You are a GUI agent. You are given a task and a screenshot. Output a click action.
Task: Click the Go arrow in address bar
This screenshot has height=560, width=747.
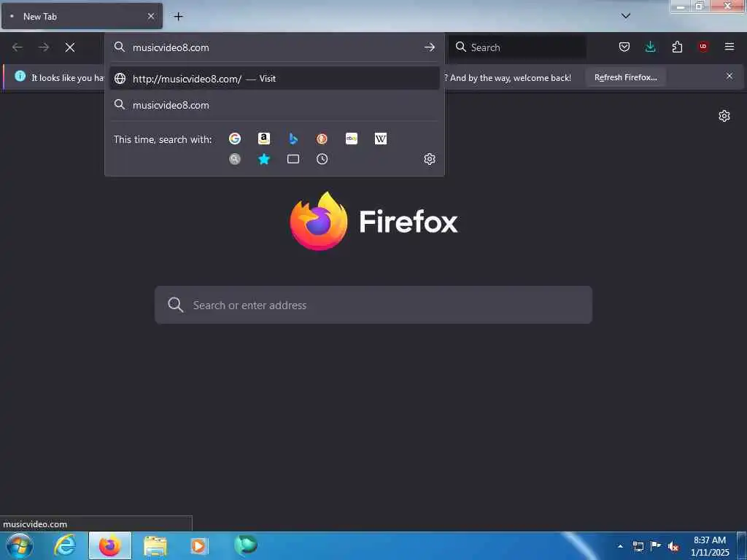pos(429,47)
